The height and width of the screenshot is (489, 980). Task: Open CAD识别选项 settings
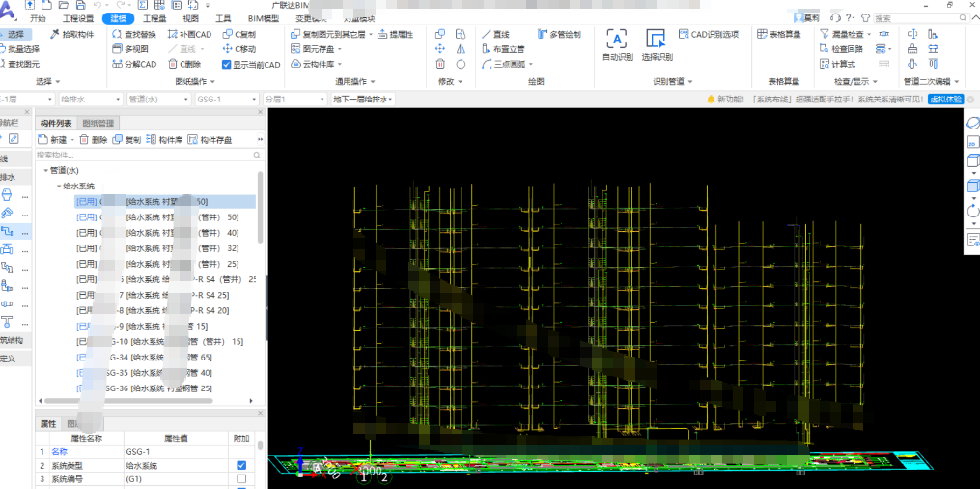click(x=708, y=35)
